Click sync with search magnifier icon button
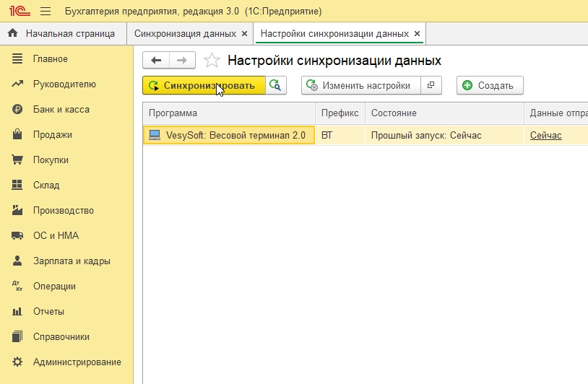The width and height of the screenshot is (588, 384). pyautogui.click(x=276, y=85)
